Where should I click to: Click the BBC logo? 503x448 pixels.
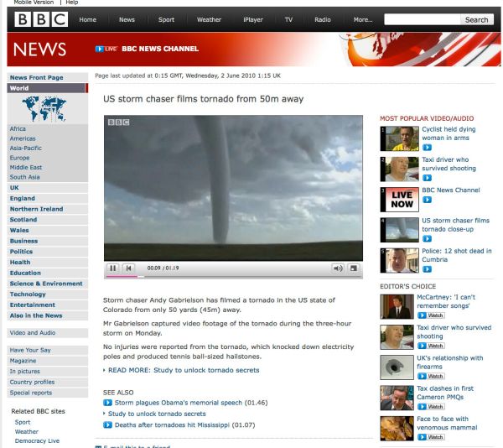click(x=41, y=19)
